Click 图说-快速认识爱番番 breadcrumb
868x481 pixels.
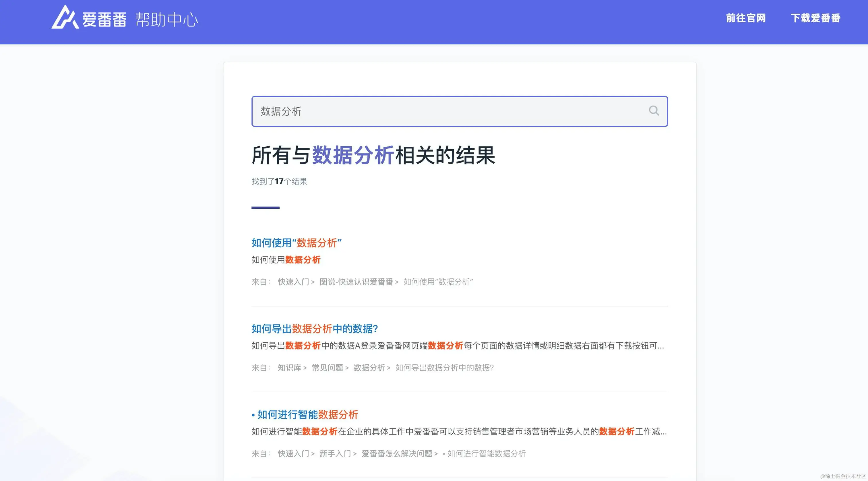[356, 282]
